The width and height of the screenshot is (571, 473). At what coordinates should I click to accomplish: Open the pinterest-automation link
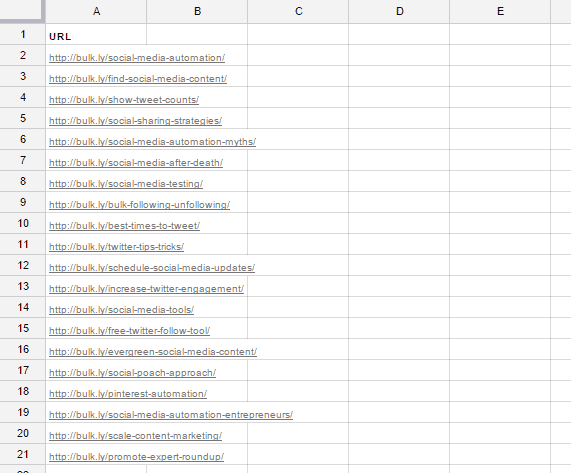[x=128, y=394]
